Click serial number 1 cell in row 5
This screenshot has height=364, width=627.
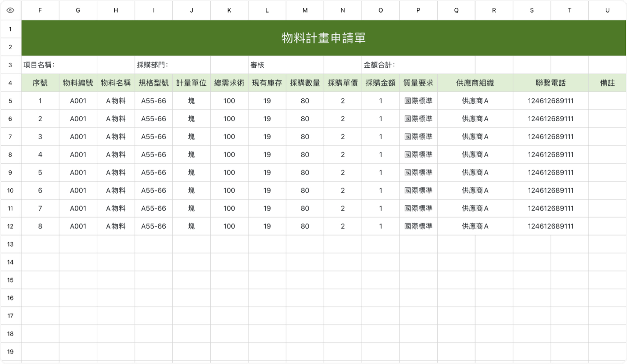point(40,101)
